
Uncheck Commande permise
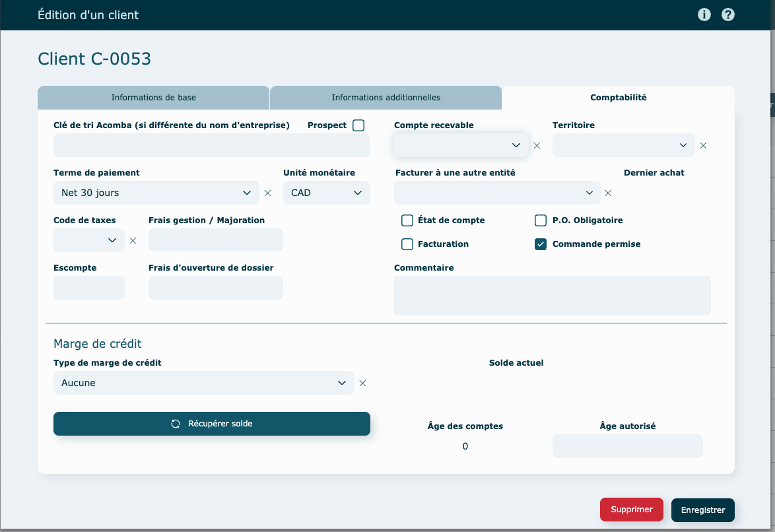pyautogui.click(x=541, y=244)
